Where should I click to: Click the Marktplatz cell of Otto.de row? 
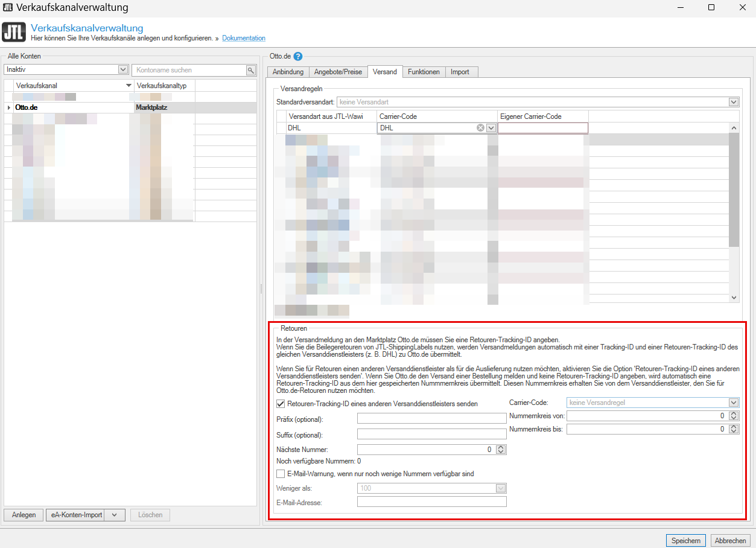(165, 107)
